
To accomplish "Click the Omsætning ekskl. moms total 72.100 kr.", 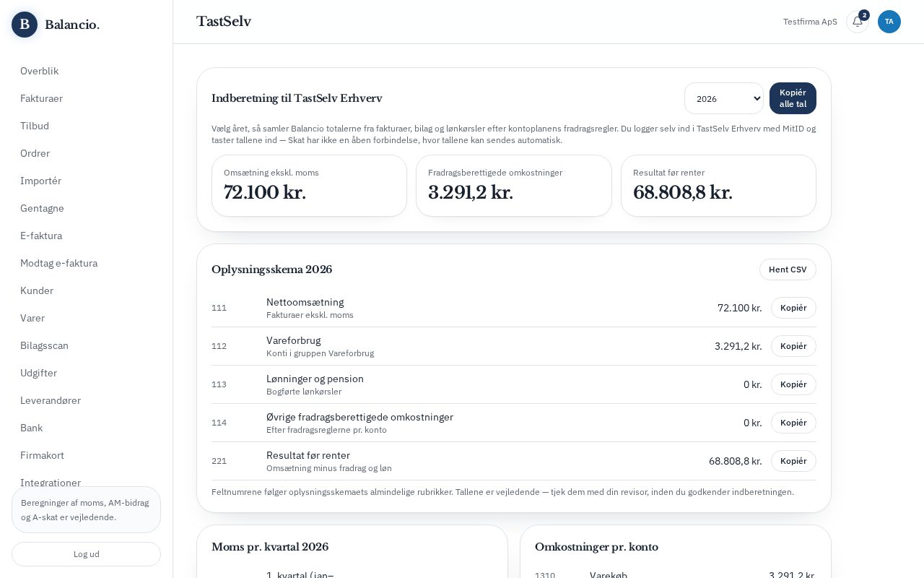I will tap(265, 193).
